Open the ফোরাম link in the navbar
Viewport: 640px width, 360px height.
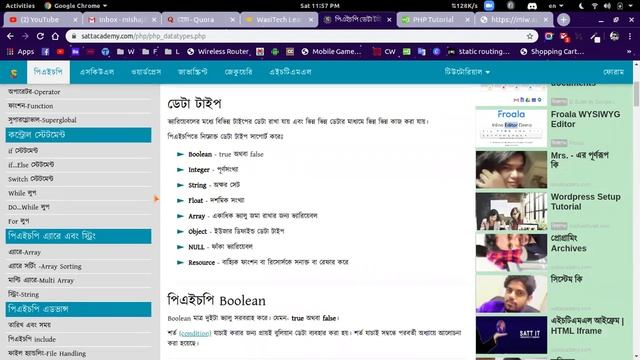point(613,72)
